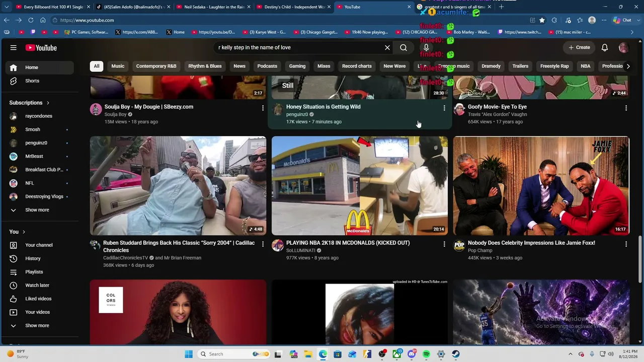Open the Soulja Boy channel avatar
Viewport: 644px width, 362px height.
click(96, 109)
